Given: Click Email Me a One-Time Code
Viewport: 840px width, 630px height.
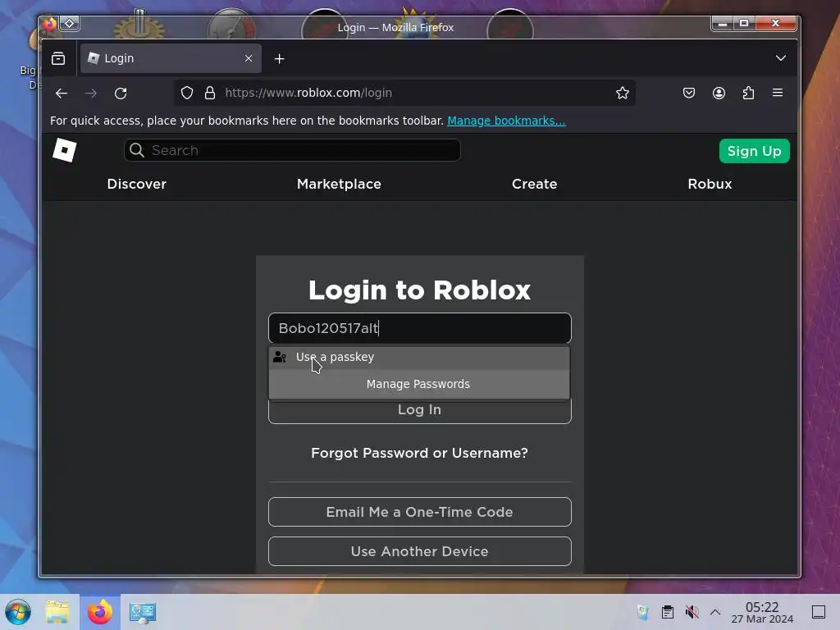Looking at the screenshot, I should pos(419,512).
